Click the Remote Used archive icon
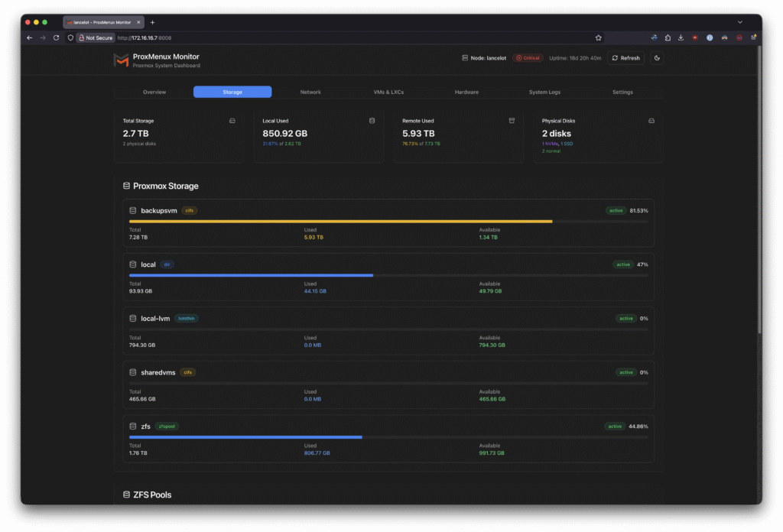This screenshot has width=783, height=532. (x=512, y=121)
